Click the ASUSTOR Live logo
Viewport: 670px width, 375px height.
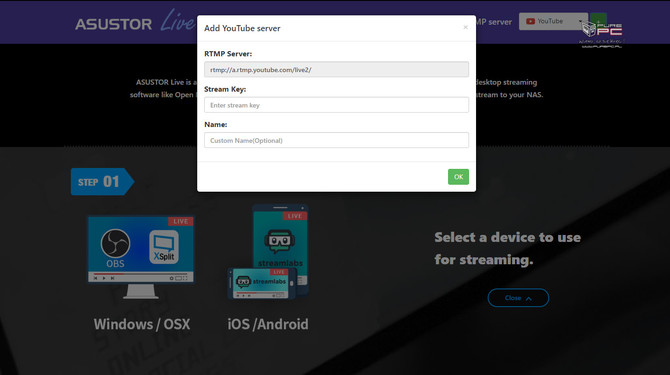[135, 21]
